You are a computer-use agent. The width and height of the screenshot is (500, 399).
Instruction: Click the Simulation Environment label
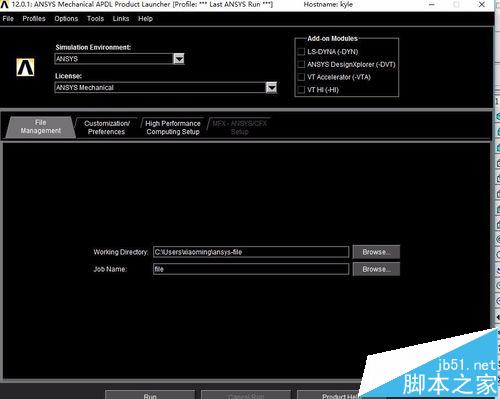93,47
